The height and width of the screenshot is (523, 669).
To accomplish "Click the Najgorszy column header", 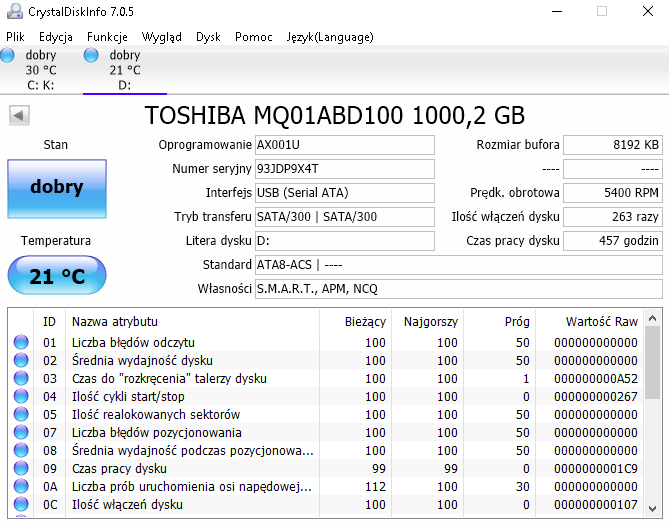I will pos(427,322).
